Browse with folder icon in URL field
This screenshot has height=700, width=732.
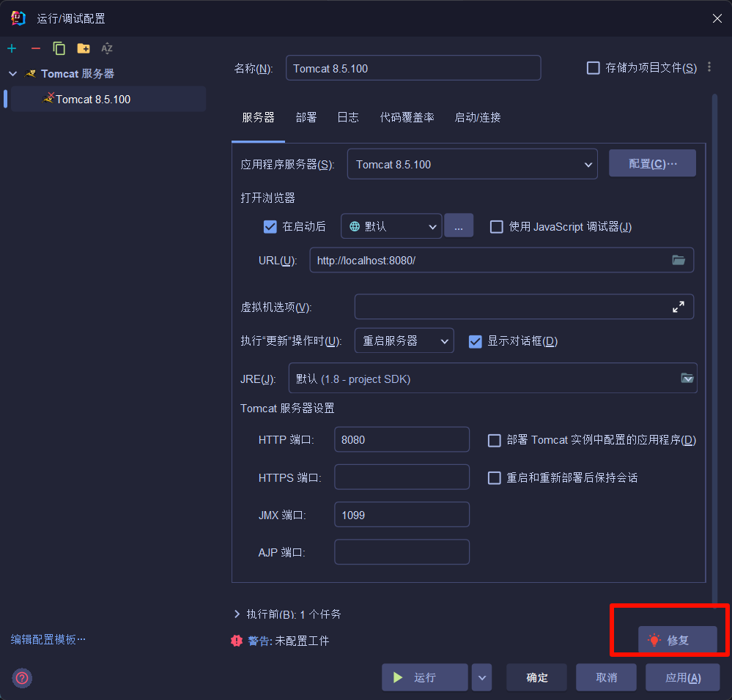coord(679,260)
